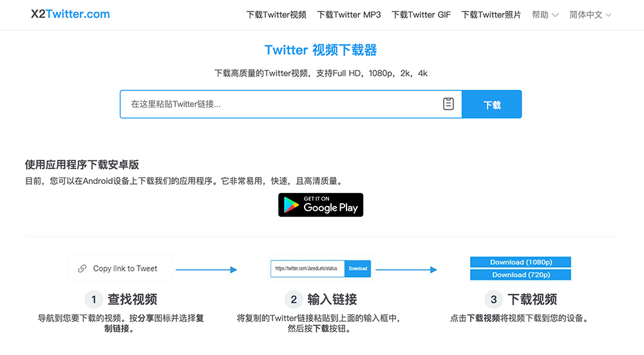Click the 输入链接 step heading
Screen dimensions: 644x355
point(332,299)
